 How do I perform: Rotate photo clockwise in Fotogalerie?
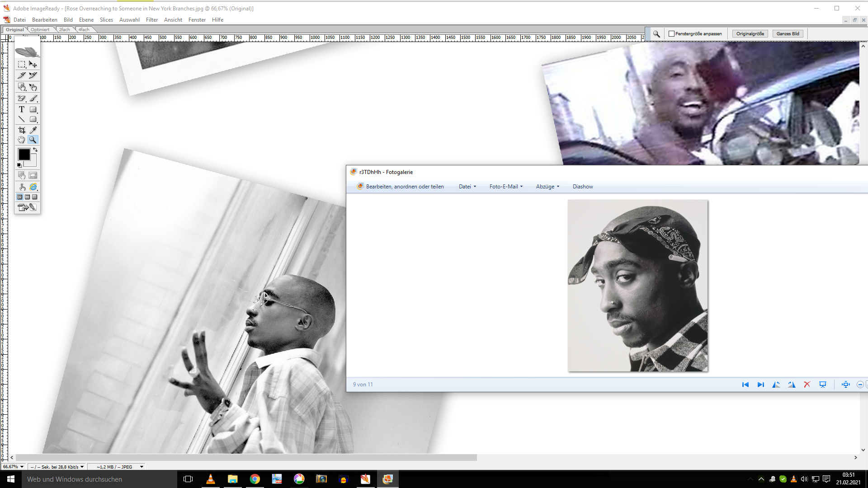point(792,385)
